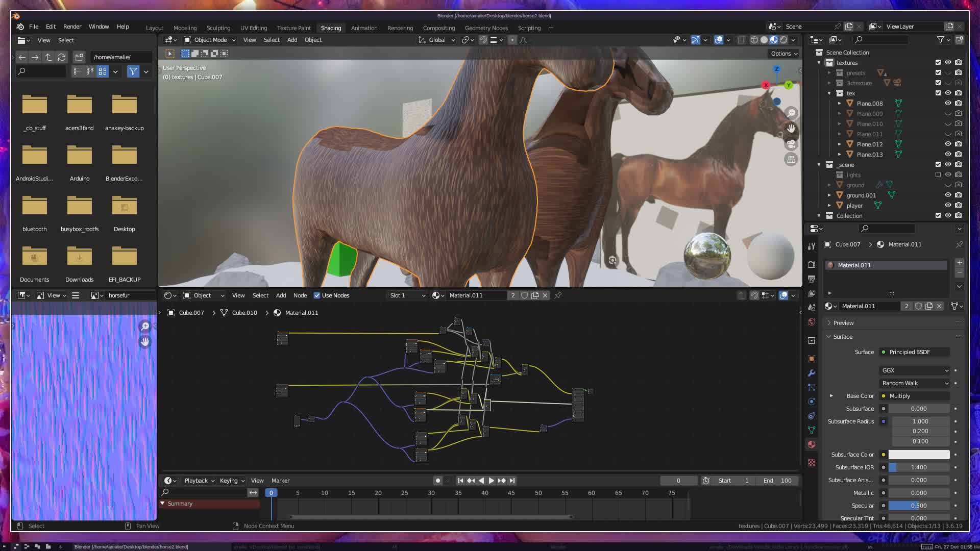Viewport: 980px width, 551px height.
Task: Click the new folder icon
Action: coord(79,57)
